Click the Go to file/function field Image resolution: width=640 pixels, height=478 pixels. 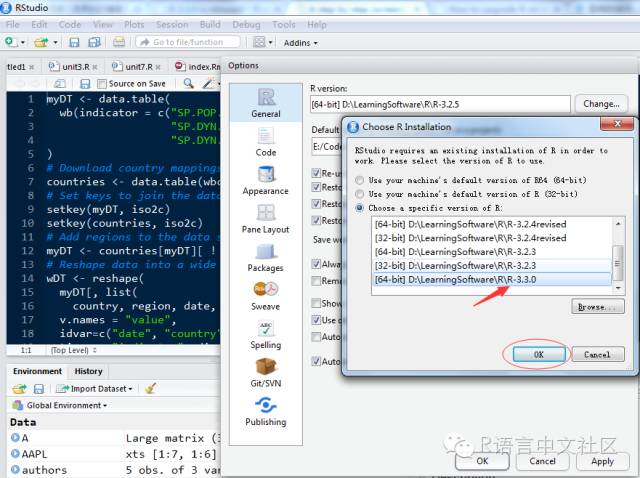point(188,42)
